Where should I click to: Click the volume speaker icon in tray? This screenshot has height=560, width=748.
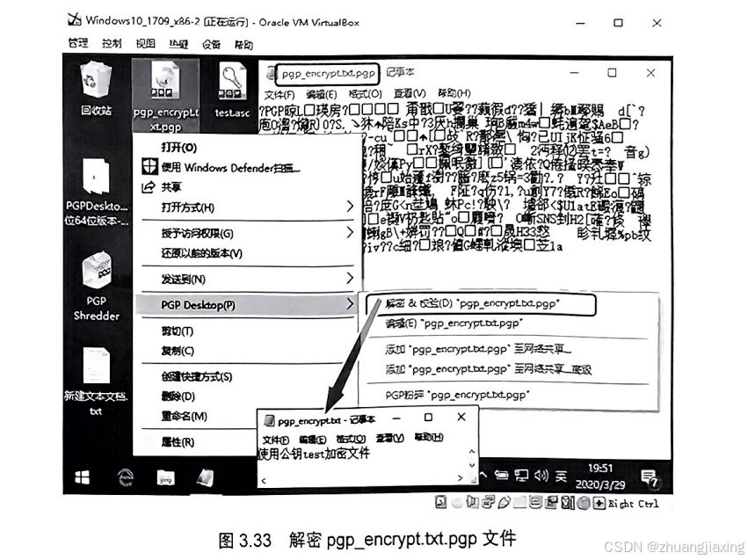[x=541, y=475]
